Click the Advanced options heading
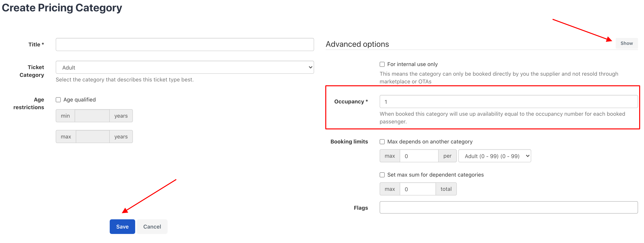This screenshot has height=243, width=644. (357, 44)
